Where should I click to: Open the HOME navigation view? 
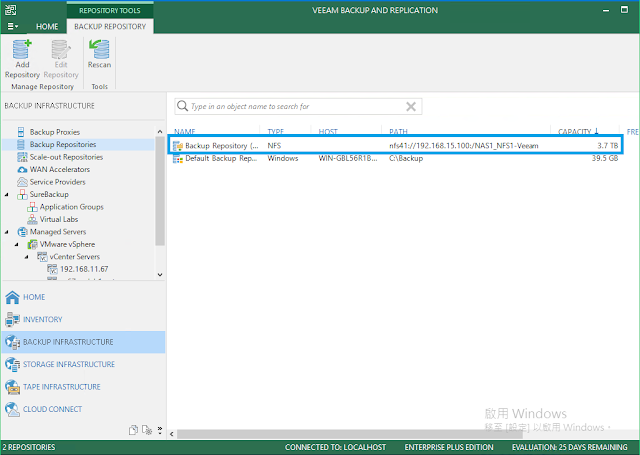point(83,297)
